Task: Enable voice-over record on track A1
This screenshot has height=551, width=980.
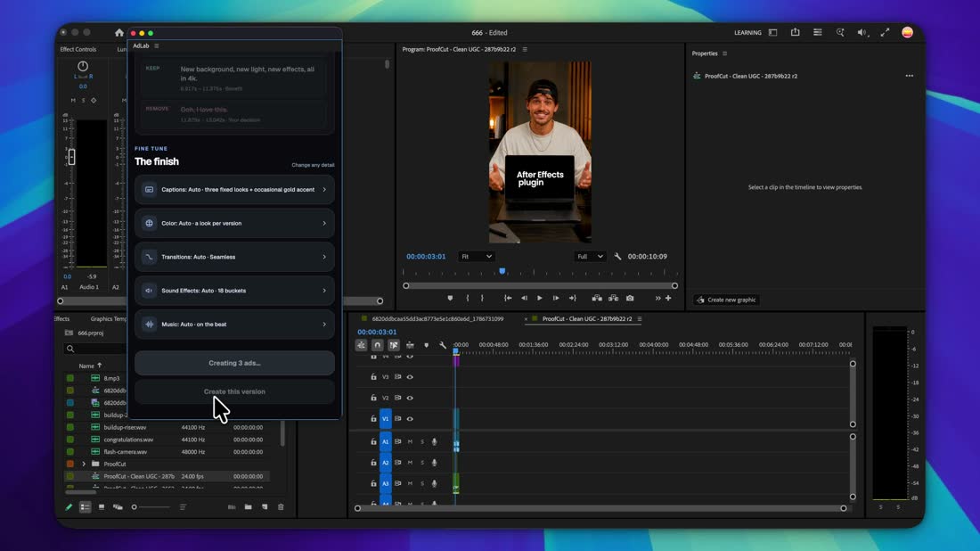Action: [435, 442]
